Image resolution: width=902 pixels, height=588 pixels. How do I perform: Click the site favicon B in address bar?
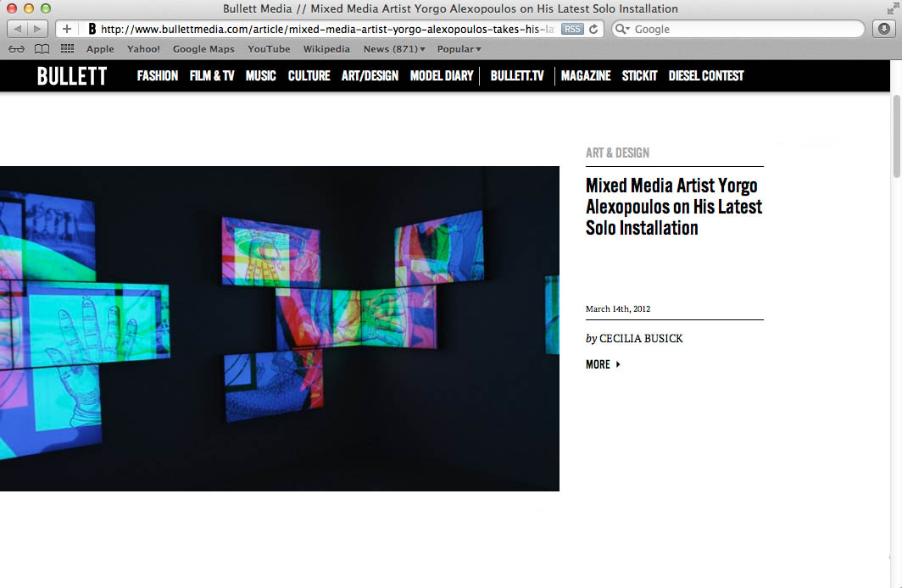92,29
